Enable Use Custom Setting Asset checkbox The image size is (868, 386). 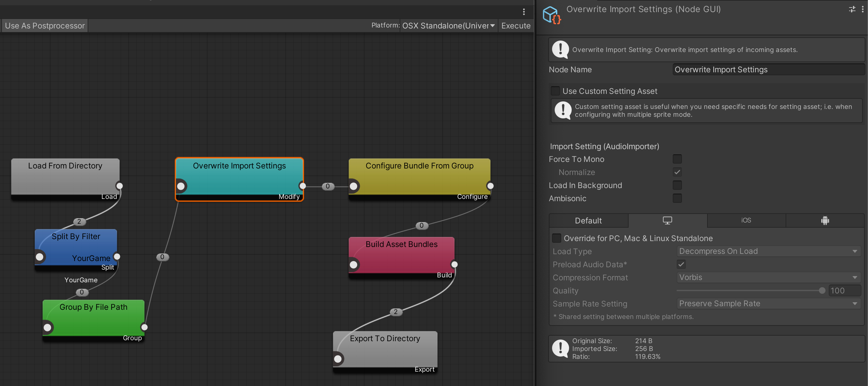point(555,91)
